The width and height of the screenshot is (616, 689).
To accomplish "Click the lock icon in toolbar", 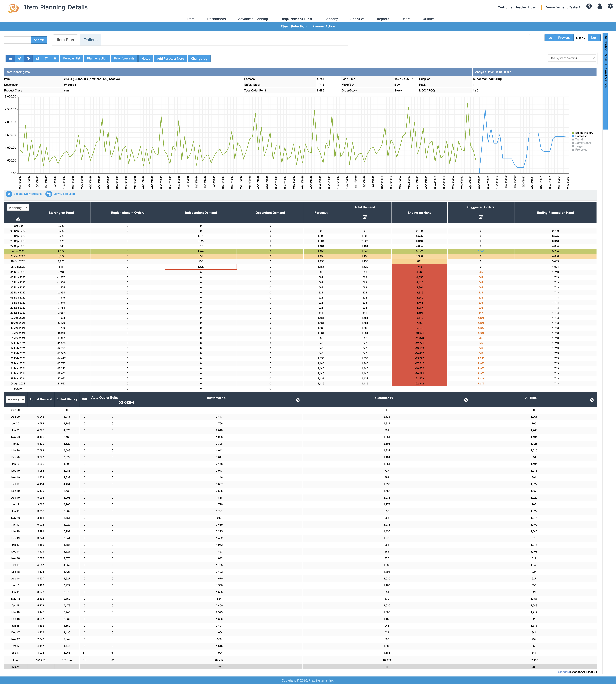I will [x=55, y=59].
